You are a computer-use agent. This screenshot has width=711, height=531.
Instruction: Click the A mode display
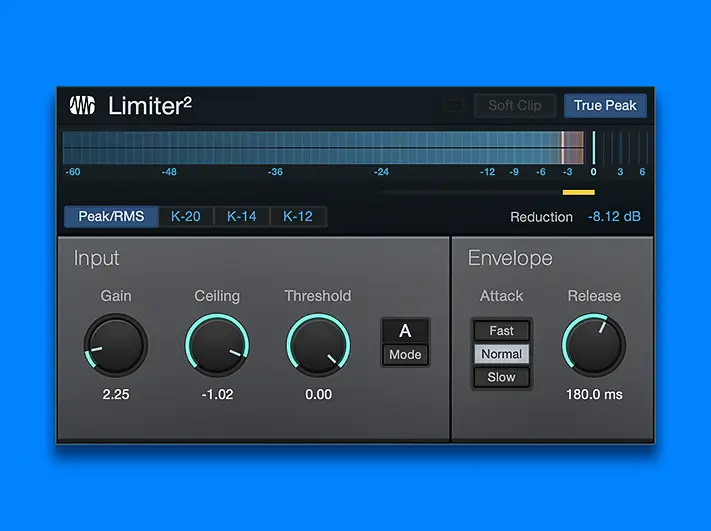405,331
